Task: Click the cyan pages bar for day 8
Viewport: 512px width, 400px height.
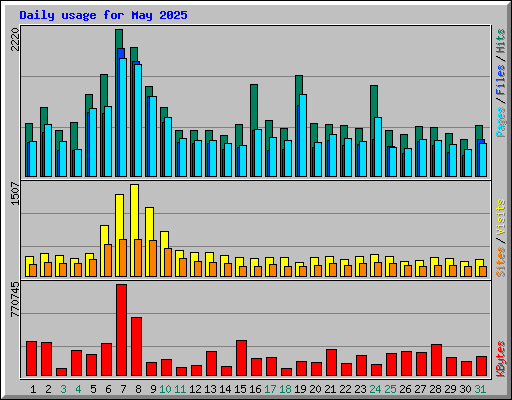Action: [x=138, y=120]
